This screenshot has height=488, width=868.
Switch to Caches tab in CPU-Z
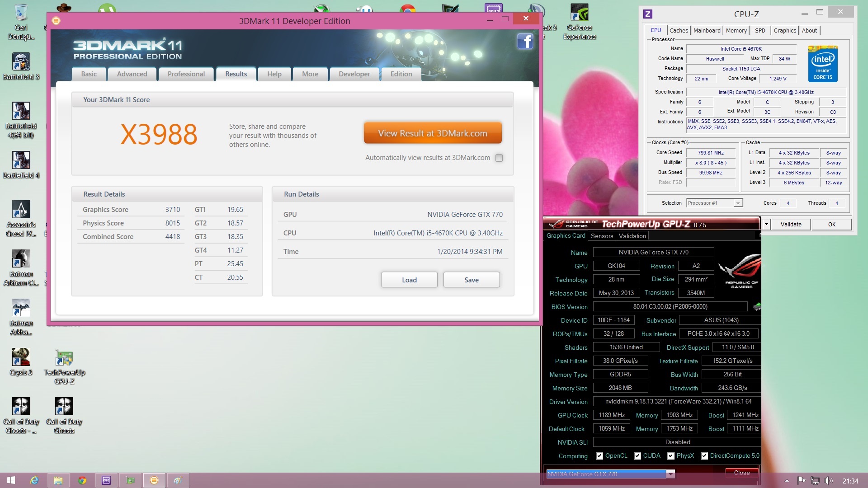679,30
